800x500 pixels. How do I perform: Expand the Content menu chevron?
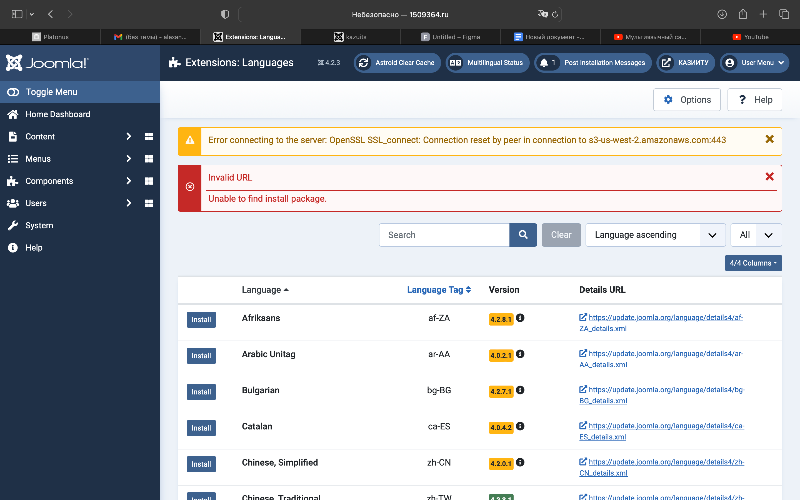pyautogui.click(x=129, y=137)
